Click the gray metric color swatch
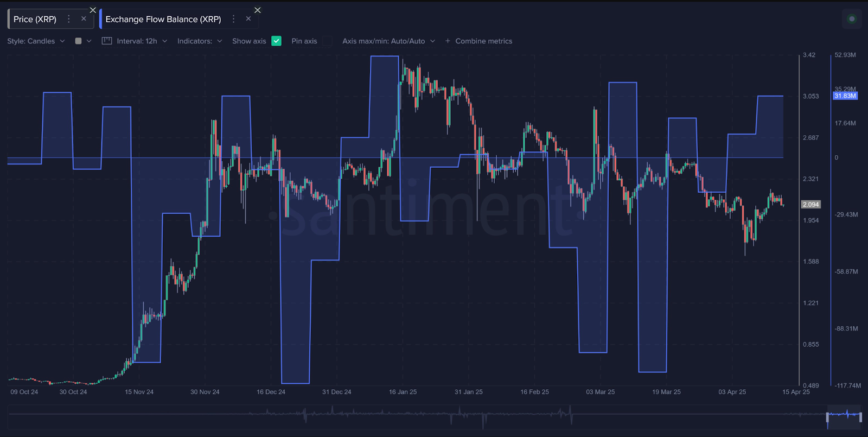868x437 pixels. pyautogui.click(x=78, y=41)
